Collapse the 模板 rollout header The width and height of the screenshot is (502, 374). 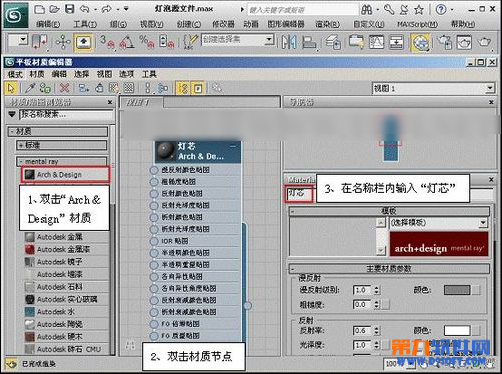click(x=389, y=211)
